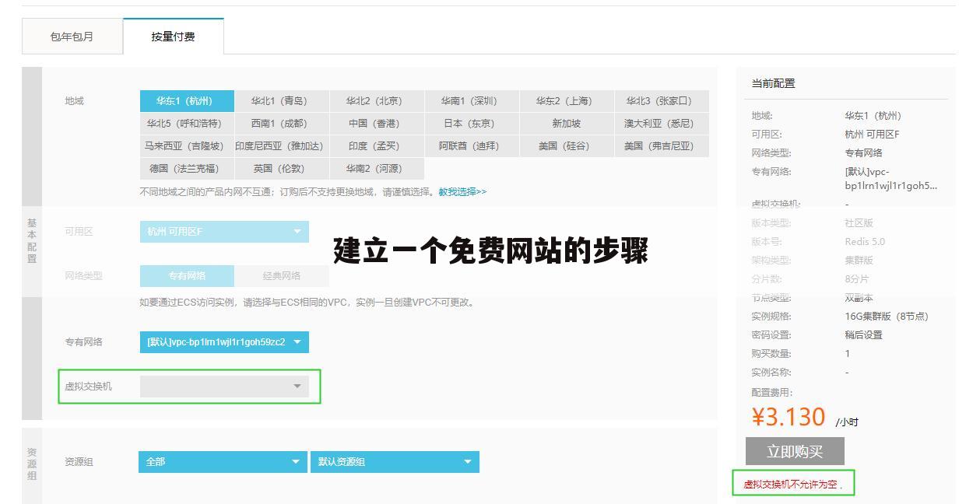Expand the 资源组 全部 dropdown
The width and height of the screenshot is (980, 504).
click(223, 461)
